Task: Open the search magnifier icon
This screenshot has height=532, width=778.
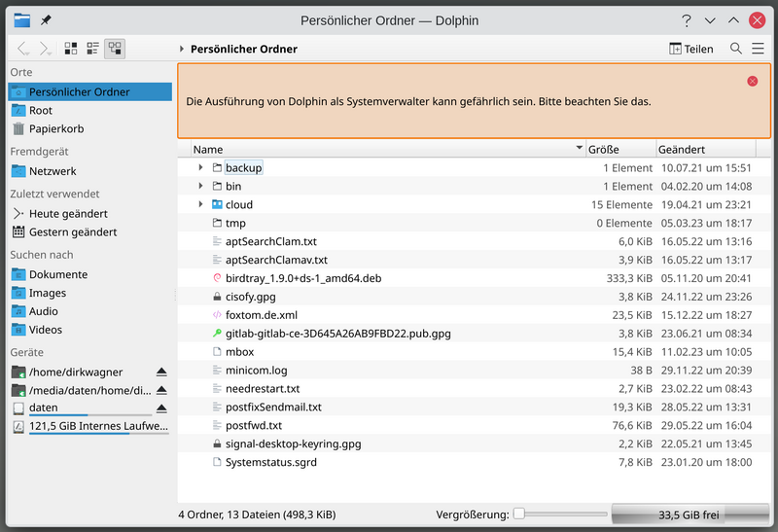Action: click(736, 48)
